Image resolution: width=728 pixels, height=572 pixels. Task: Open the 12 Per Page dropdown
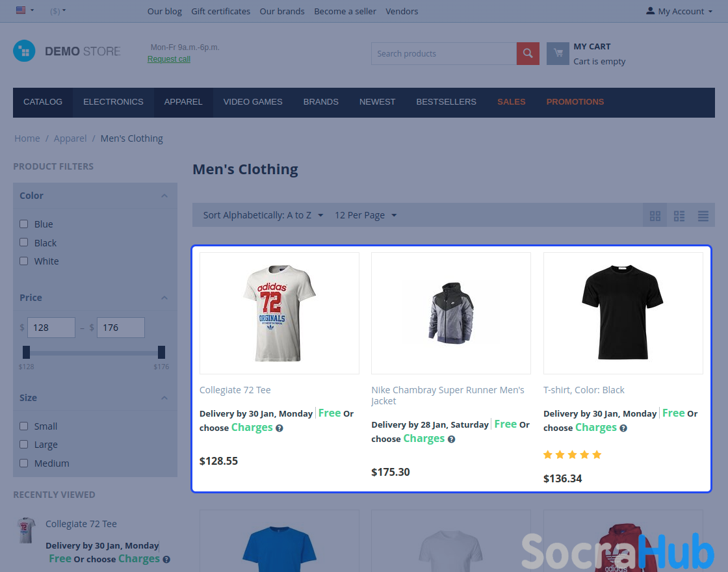[x=365, y=215]
